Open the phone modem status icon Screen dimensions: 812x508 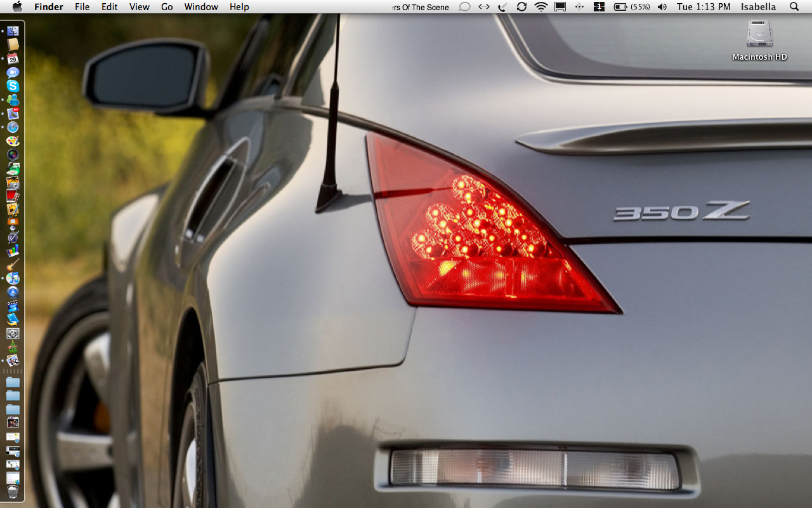503,7
